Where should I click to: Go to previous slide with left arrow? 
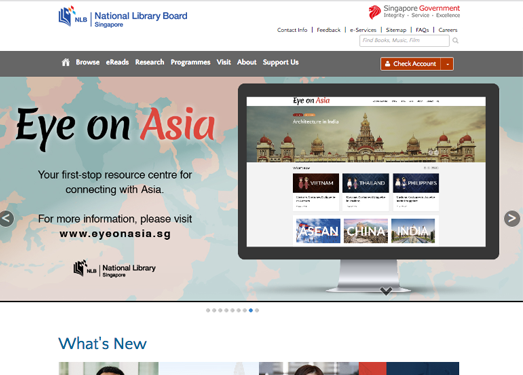click(x=6, y=219)
